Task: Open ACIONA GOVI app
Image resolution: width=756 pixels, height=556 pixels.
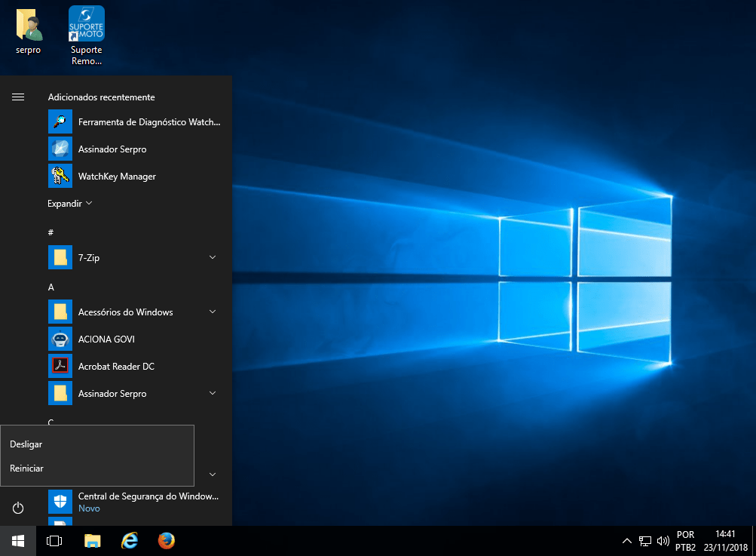Action: click(x=106, y=339)
